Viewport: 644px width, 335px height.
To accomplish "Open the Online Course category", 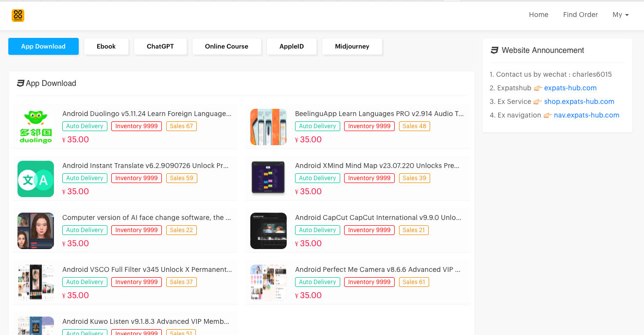I will tap(226, 47).
